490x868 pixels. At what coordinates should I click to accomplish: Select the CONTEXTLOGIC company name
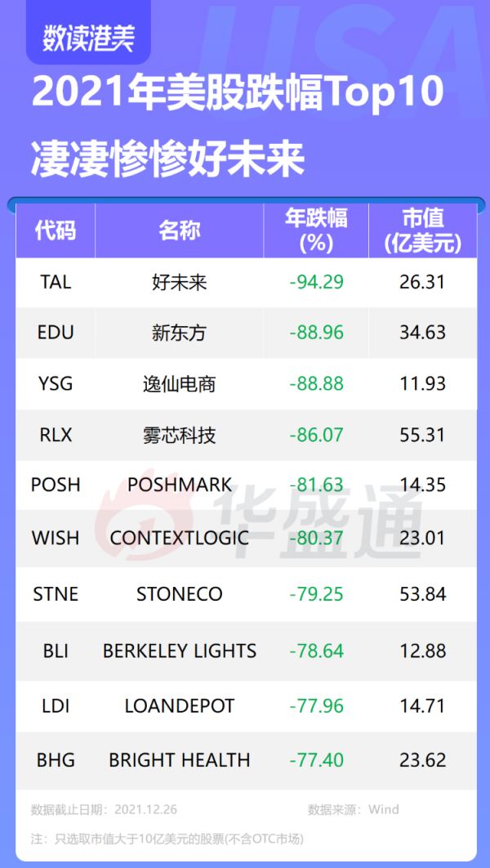coord(179,537)
